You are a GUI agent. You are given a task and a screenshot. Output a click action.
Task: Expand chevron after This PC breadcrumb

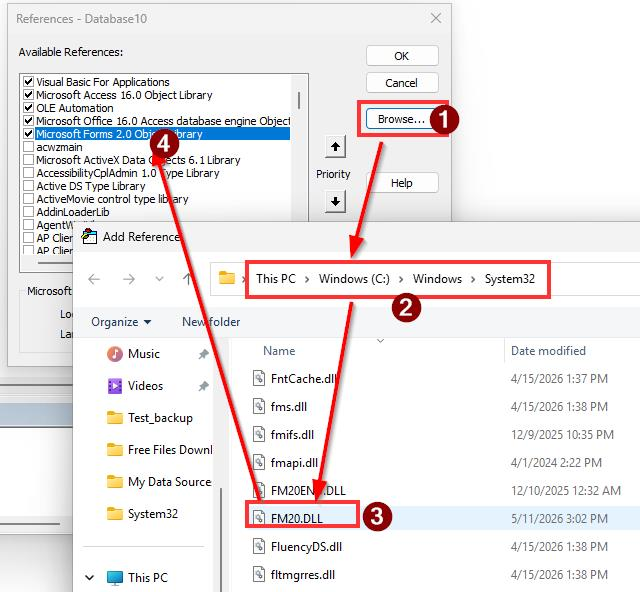[307, 279]
